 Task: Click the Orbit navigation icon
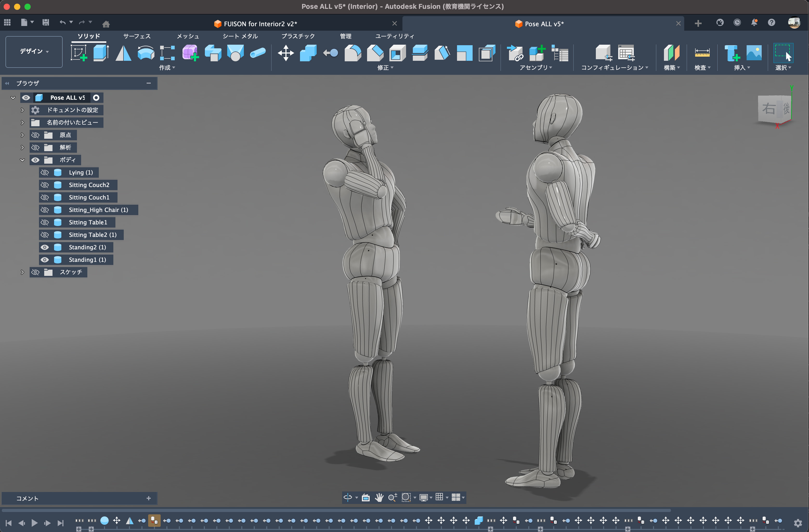(347, 497)
